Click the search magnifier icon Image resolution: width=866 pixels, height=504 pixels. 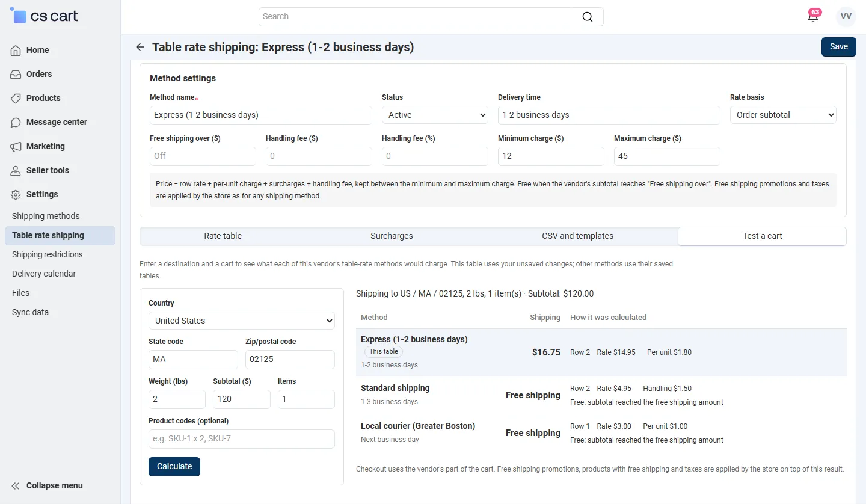(x=588, y=17)
